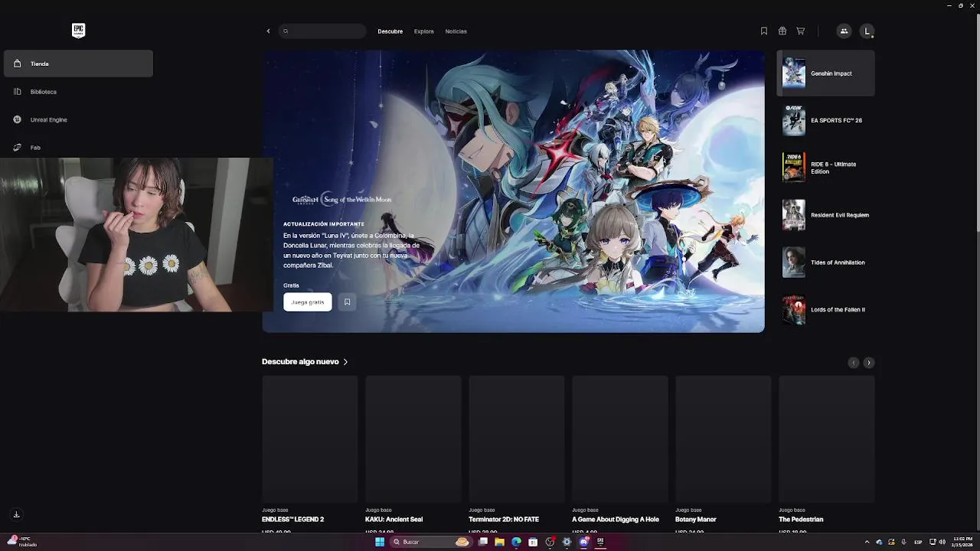This screenshot has width=980, height=551.
Task: Show hidden system tray icons
Action: coord(867,542)
